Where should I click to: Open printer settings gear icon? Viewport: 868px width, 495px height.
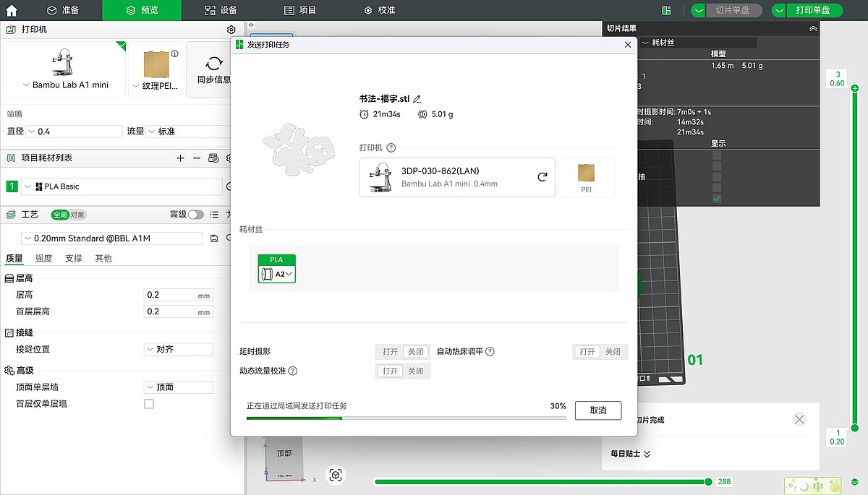(231, 30)
